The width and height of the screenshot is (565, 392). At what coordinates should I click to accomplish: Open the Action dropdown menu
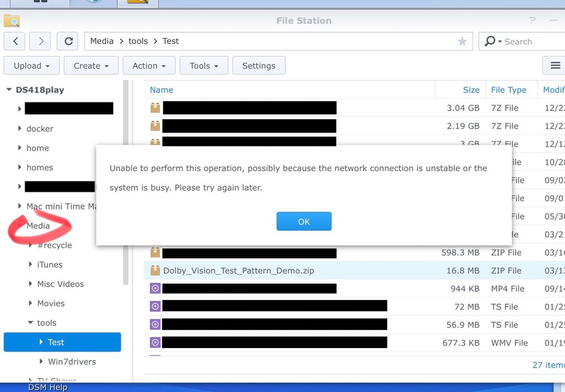tap(149, 65)
